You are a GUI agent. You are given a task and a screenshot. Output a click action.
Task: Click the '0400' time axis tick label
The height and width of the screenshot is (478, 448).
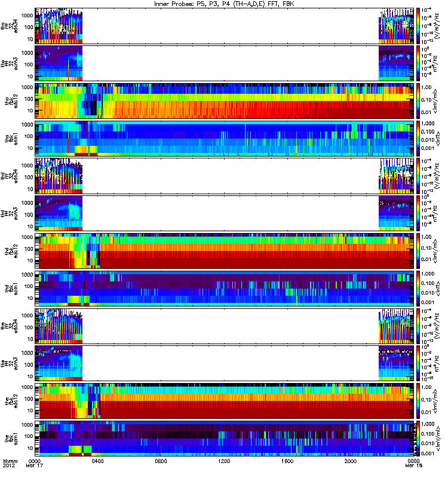[x=98, y=461]
